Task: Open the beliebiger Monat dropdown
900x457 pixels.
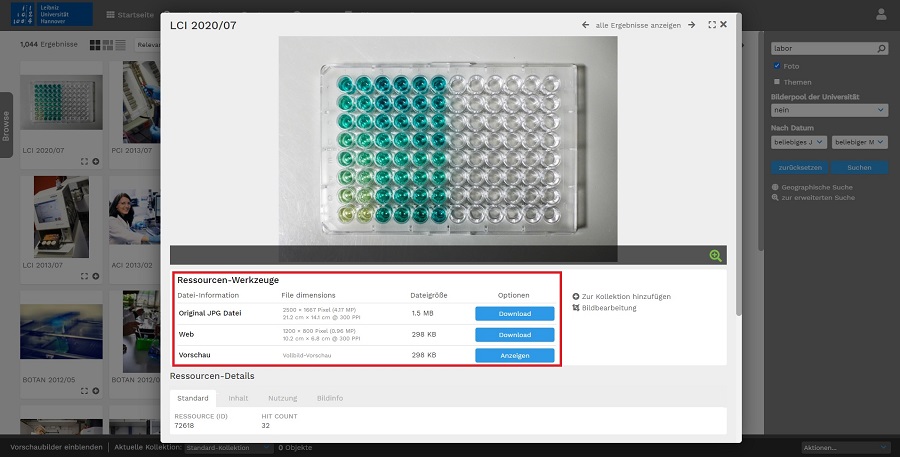Action: [860, 142]
